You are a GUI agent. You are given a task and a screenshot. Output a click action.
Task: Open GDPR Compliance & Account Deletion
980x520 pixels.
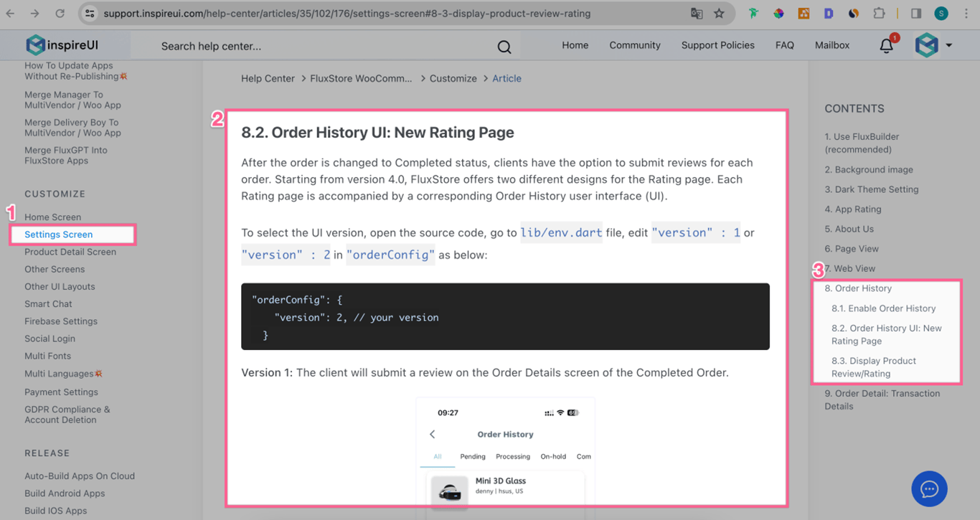pos(67,415)
